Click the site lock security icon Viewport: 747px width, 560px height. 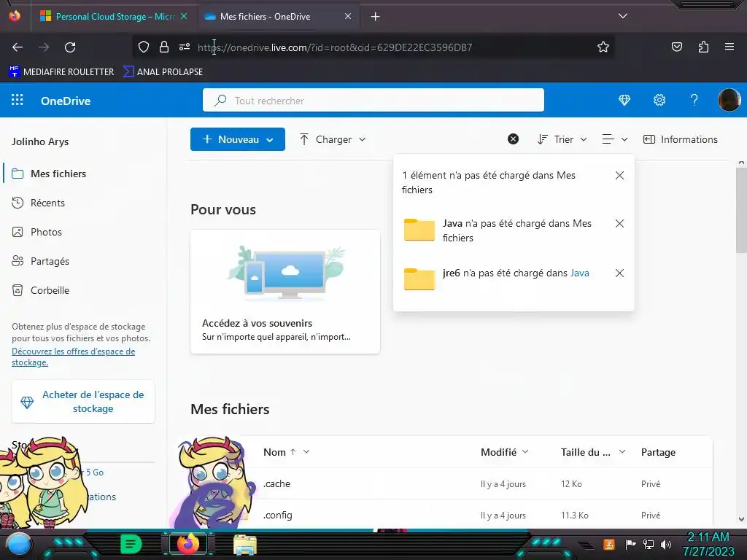164,47
